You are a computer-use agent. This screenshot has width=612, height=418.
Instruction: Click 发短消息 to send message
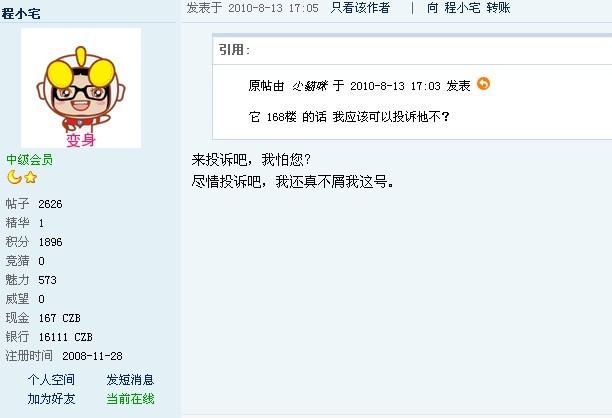(130, 379)
